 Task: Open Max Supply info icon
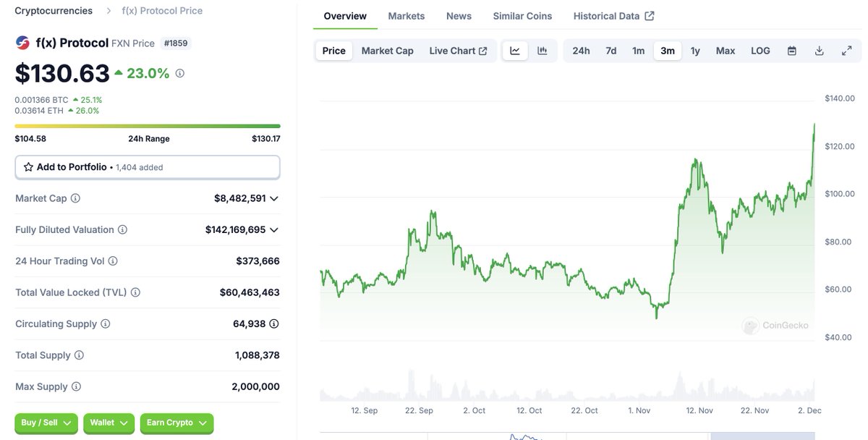pos(76,387)
